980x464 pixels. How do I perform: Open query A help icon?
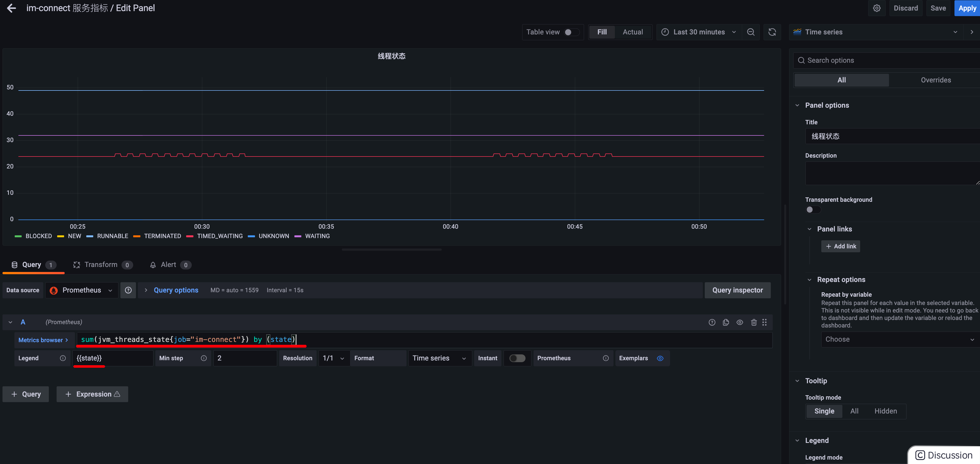[712, 322]
